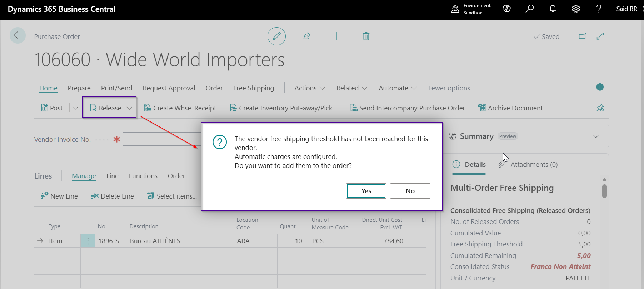The height and width of the screenshot is (289, 644).
Task: Select the Prepare tab
Action: (79, 88)
